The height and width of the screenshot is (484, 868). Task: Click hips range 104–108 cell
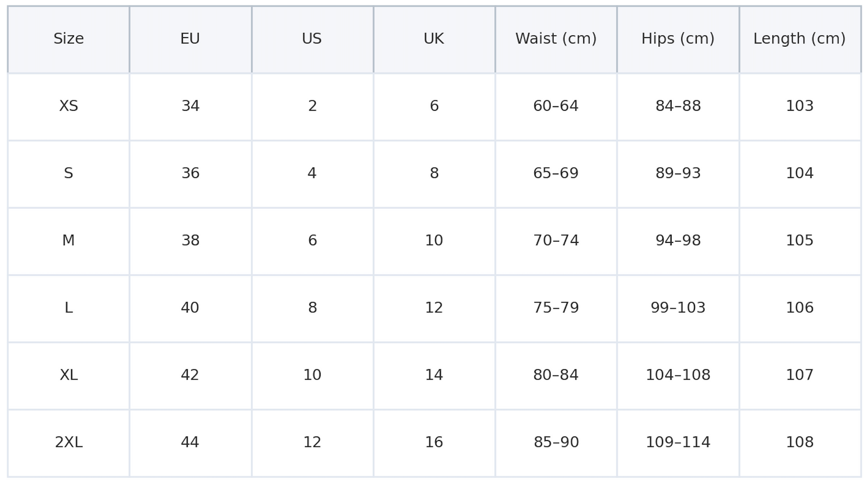tap(678, 375)
